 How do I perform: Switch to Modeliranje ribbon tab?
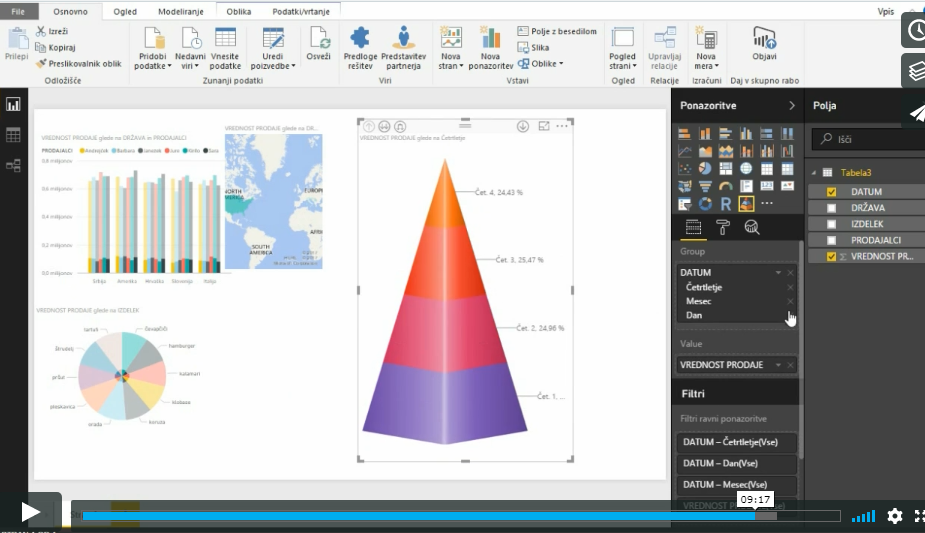click(181, 11)
